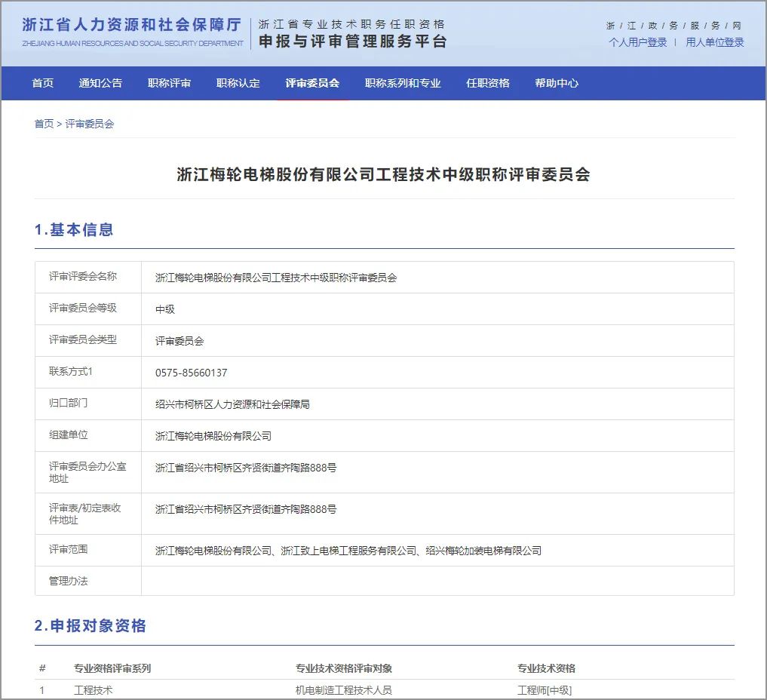The image size is (767, 700).
Task: Select the 评审范围 company list value
Action: click(x=348, y=551)
